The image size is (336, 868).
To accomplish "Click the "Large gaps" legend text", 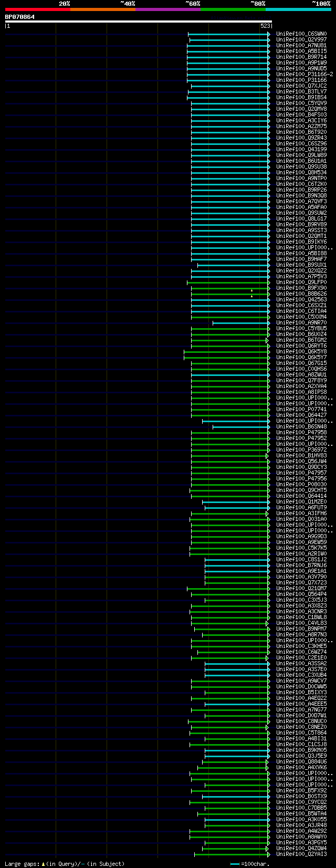I will 65,864.
